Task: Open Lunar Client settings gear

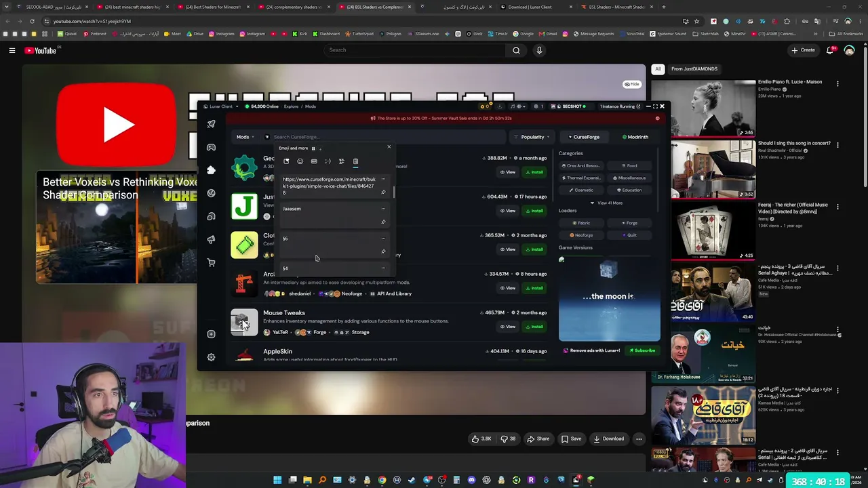Action: [211, 357]
